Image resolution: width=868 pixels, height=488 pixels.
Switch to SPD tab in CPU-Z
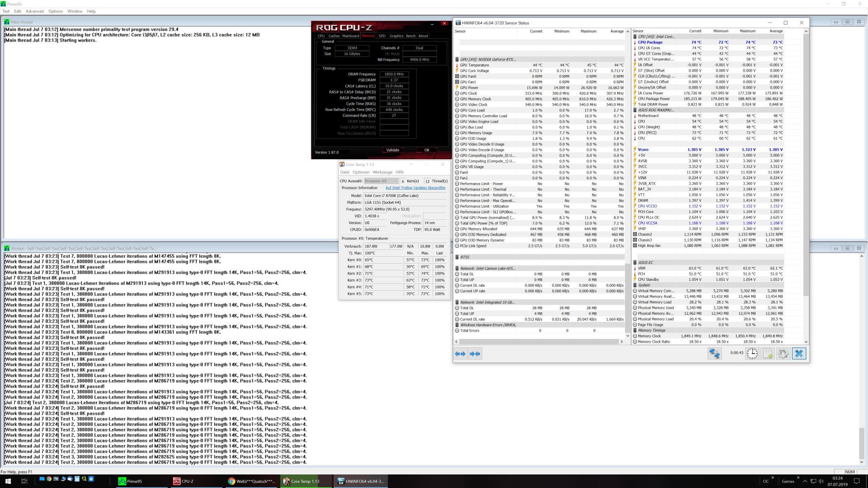(382, 36)
